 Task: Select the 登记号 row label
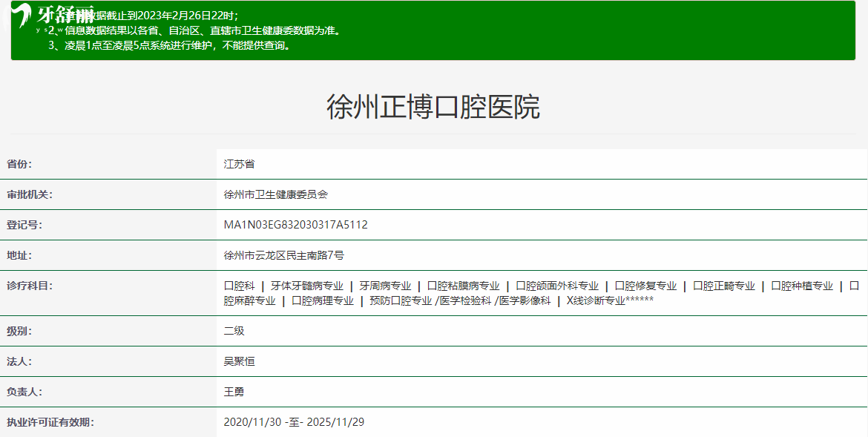click(24, 225)
